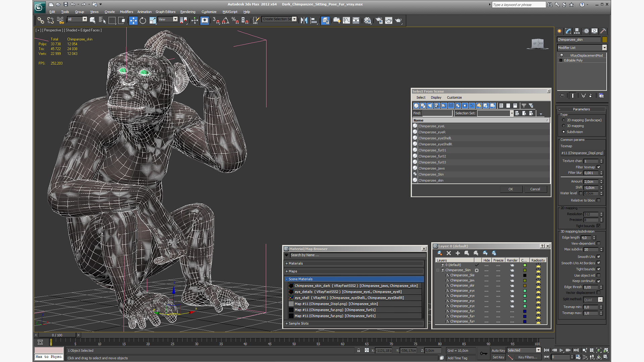
Task: Click the filter funnel icon in Select From Scene
Action: tap(524, 106)
